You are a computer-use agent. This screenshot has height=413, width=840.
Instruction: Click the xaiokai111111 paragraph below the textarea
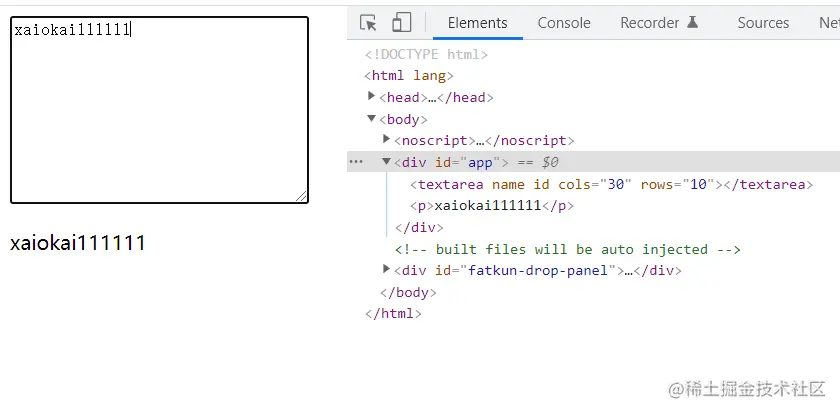pos(78,243)
